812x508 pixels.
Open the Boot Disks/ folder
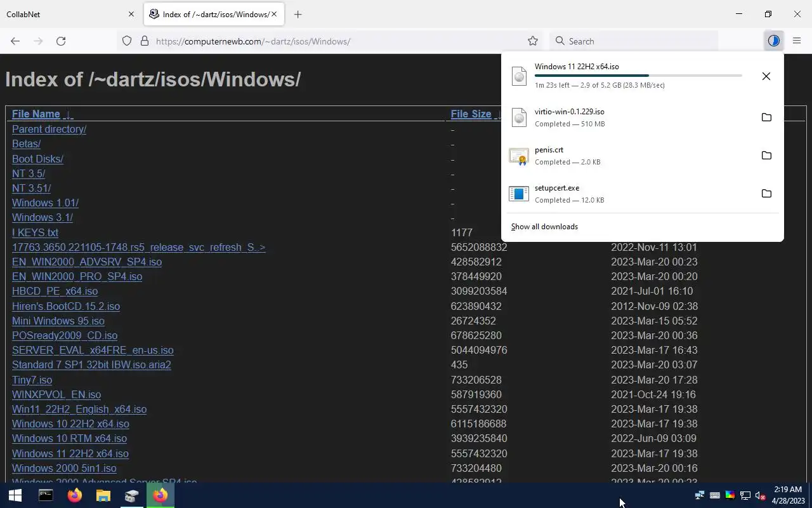[x=37, y=159]
